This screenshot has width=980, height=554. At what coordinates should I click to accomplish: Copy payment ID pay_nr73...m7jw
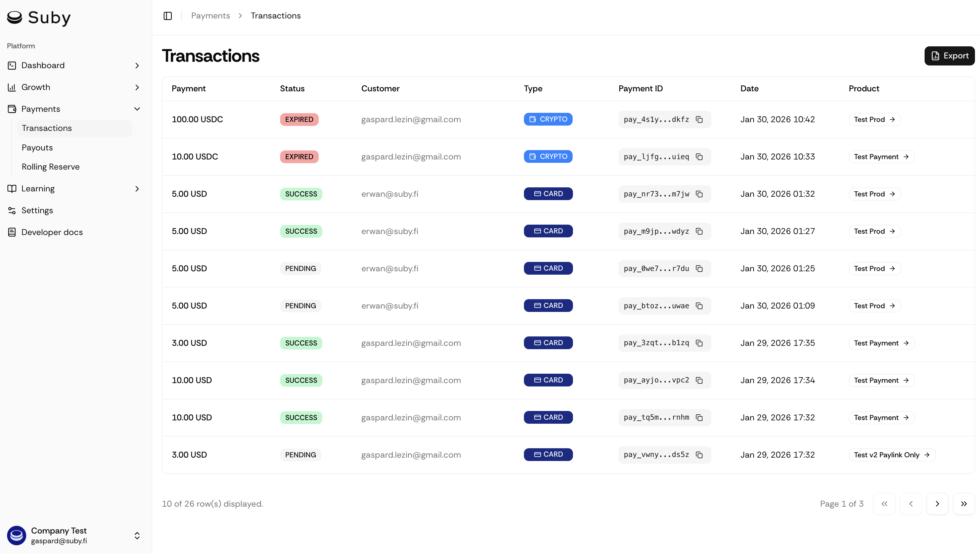tap(699, 194)
